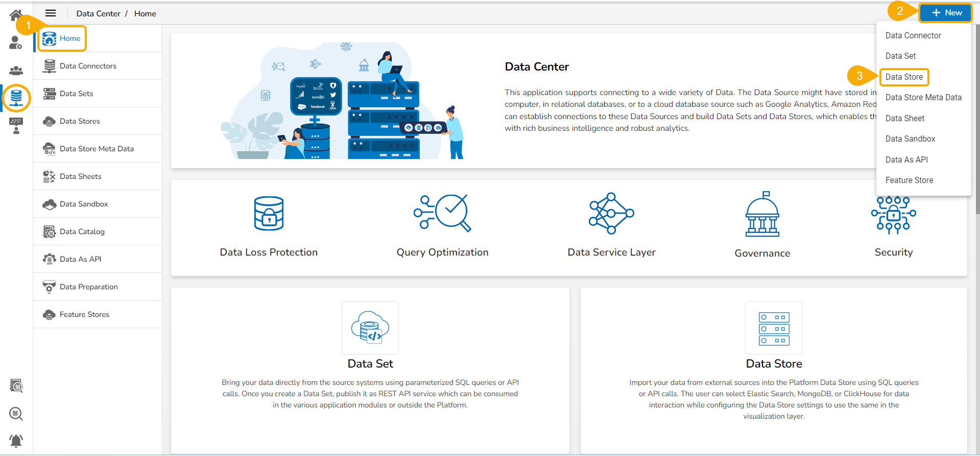Click the house icon in the left rail
Image resolution: width=980 pixels, height=456 pixels.
coord(16,15)
